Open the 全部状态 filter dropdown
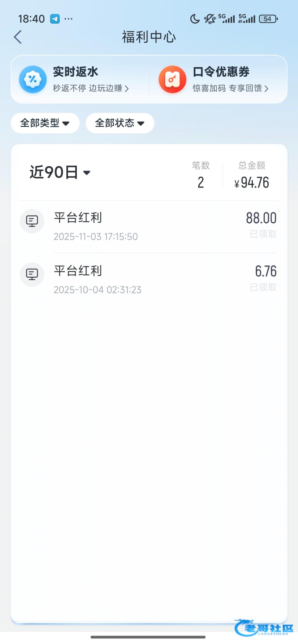 [x=120, y=123]
